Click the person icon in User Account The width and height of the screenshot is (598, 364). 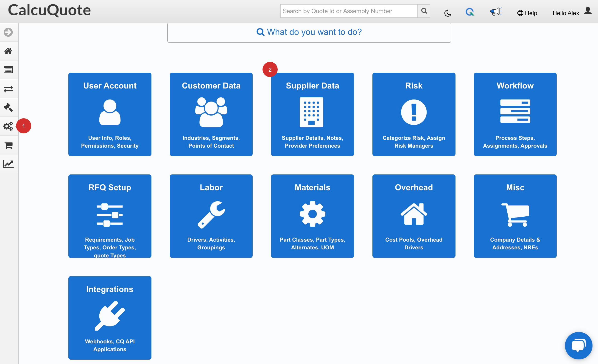[x=110, y=112]
